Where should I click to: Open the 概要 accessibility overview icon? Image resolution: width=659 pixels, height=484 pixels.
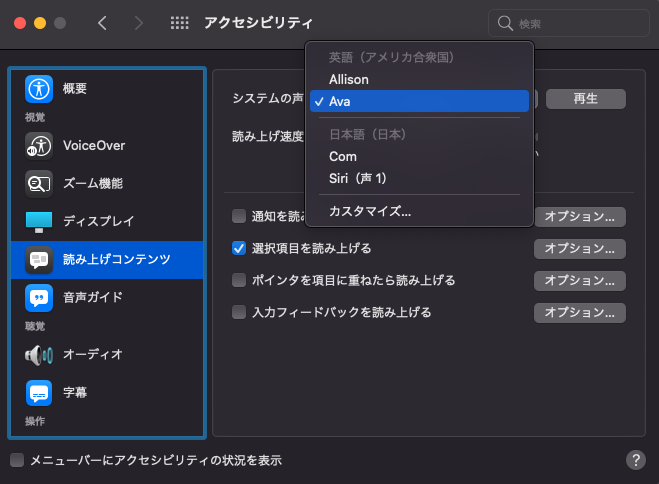[39, 89]
